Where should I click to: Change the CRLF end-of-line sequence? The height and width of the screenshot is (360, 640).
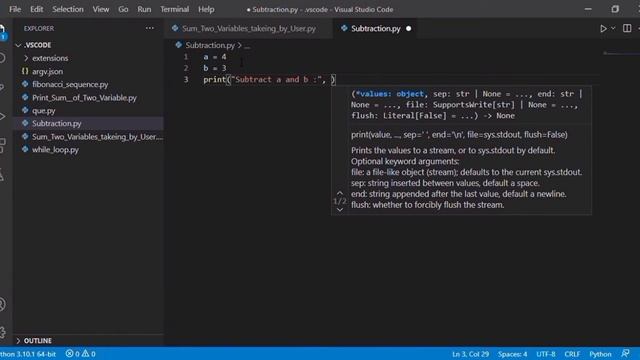pos(572,354)
